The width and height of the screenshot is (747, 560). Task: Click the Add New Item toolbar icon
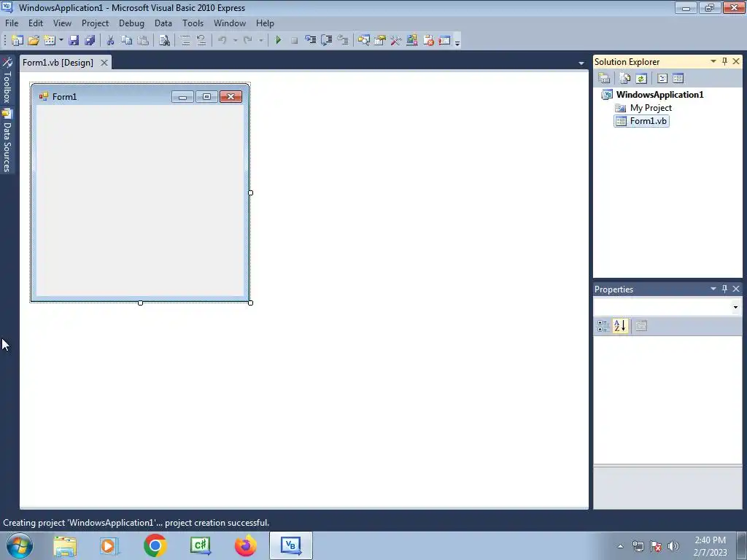pyautogui.click(x=50, y=41)
